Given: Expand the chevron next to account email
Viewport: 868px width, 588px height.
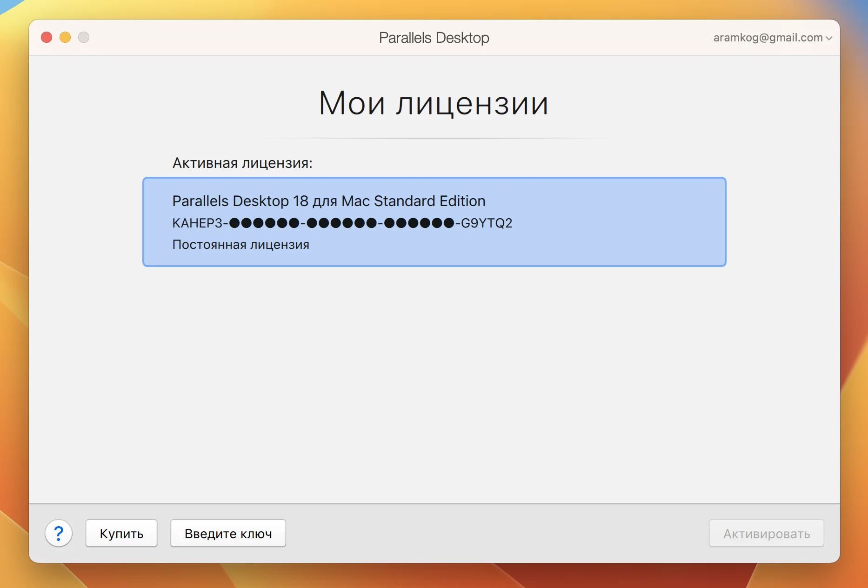Looking at the screenshot, I should [x=829, y=38].
